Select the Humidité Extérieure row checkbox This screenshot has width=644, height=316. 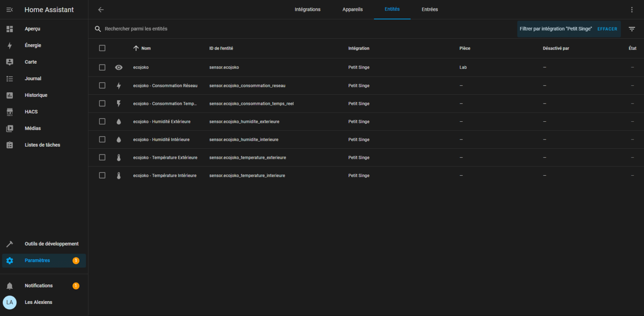point(102,121)
